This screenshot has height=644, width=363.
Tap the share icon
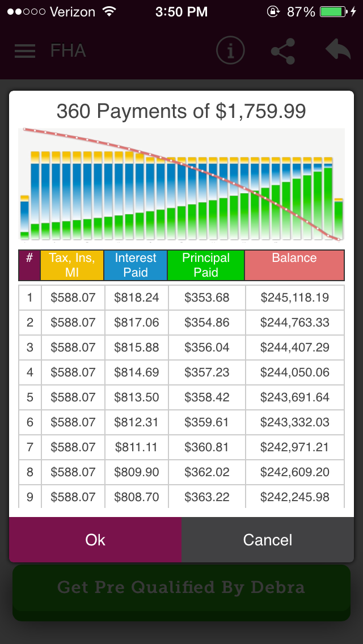pyautogui.click(x=282, y=51)
